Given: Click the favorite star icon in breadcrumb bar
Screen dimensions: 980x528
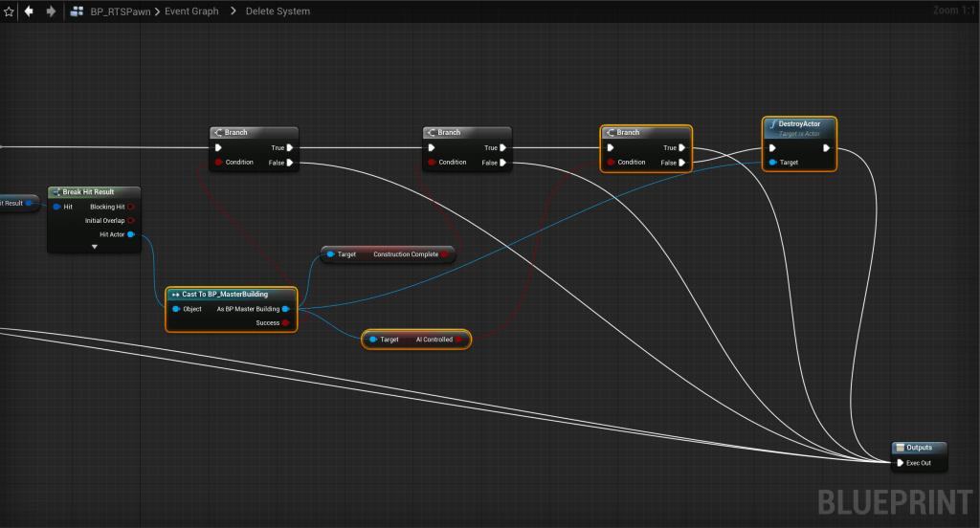Looking at the screenshot, I should click(x=9, y=11).
